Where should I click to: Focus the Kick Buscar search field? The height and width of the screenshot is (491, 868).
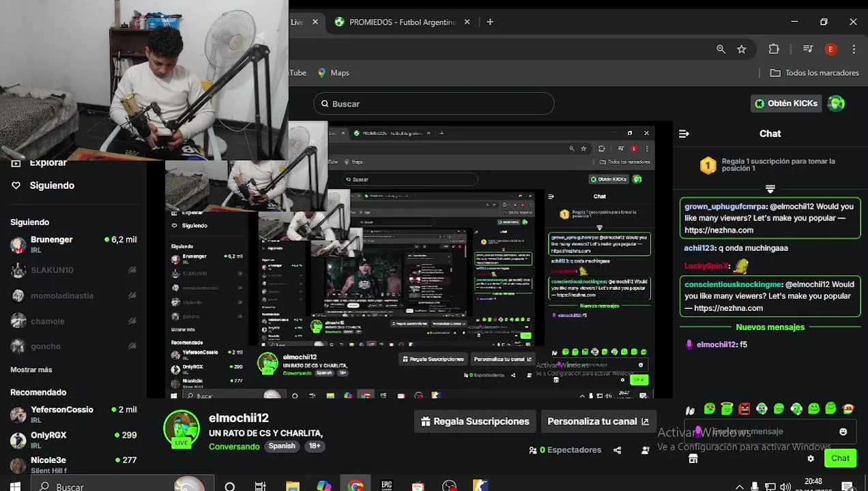coord(434,104)
